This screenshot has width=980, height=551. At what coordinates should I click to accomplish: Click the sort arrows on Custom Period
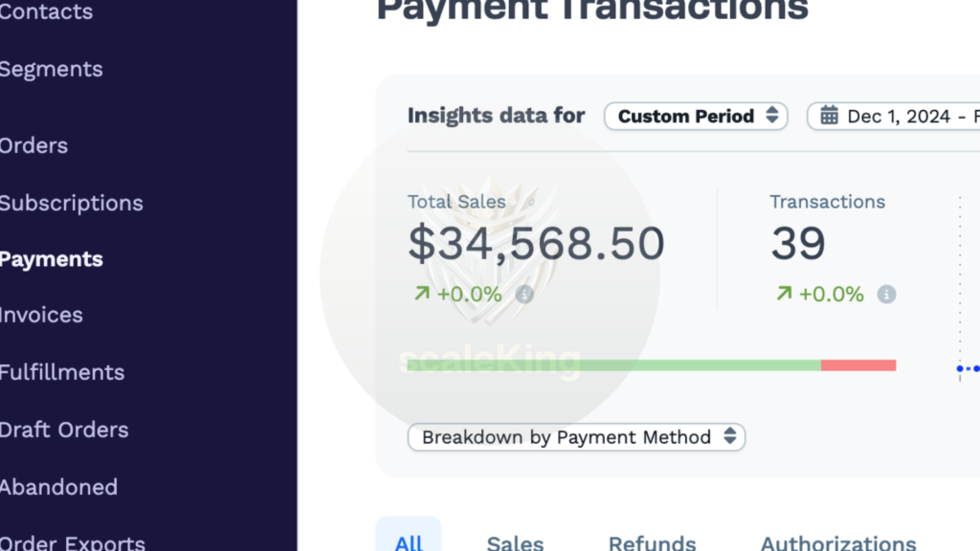click(772, 116)
